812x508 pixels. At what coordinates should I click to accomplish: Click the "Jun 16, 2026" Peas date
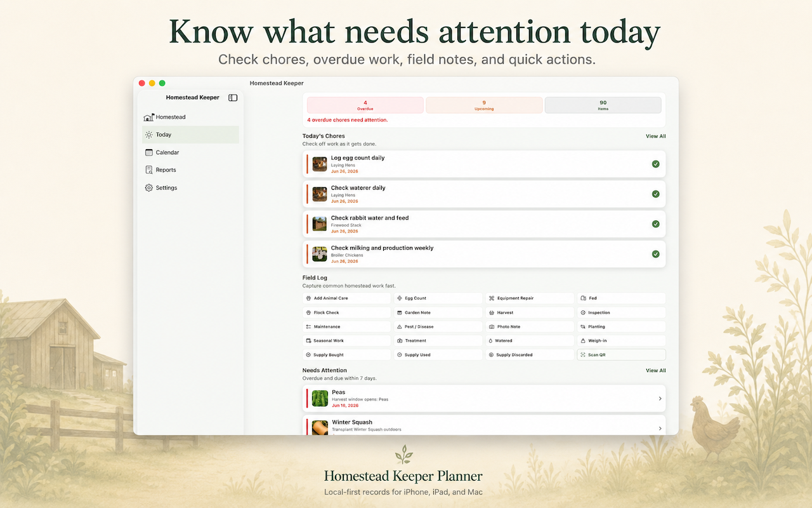(345, 405)
